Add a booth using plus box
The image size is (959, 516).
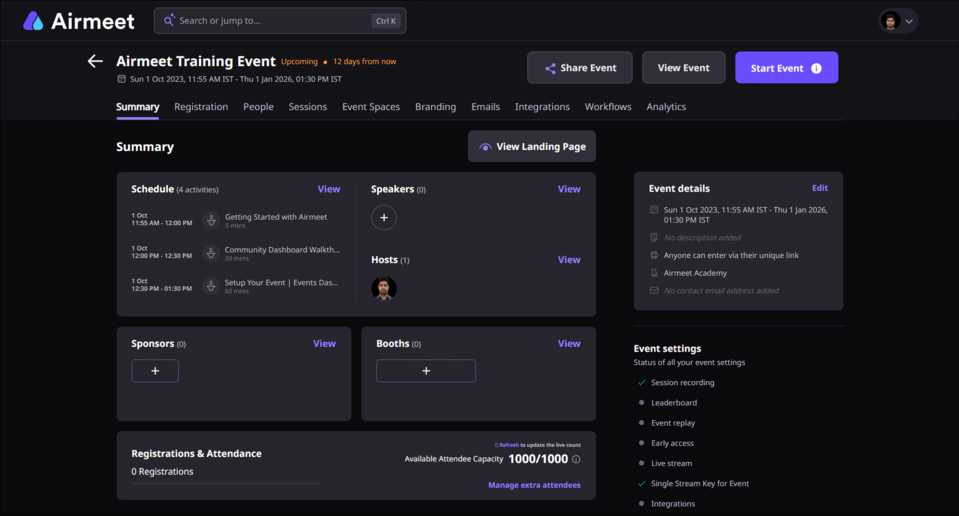(x=426, y=371)
